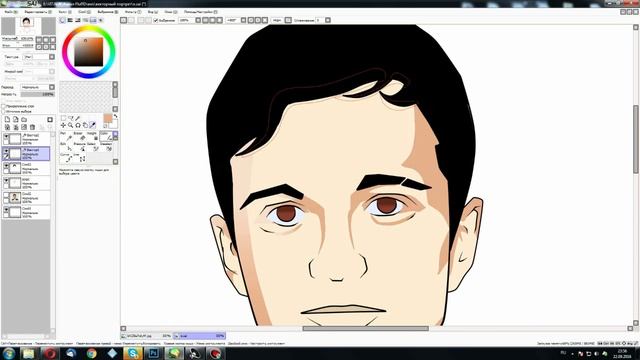Open the rotation angle dropdown
This screenshot has width=640, height=360.
coord(243,20)
